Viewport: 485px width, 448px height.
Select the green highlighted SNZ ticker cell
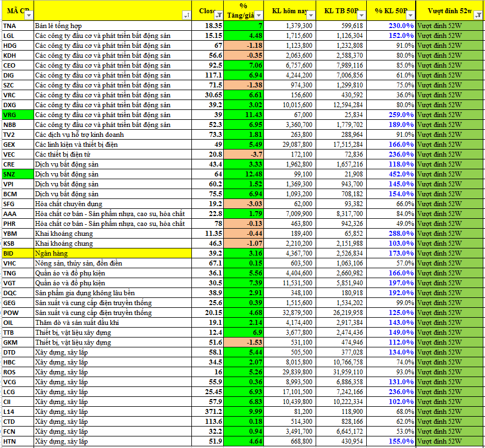point(17,174)
